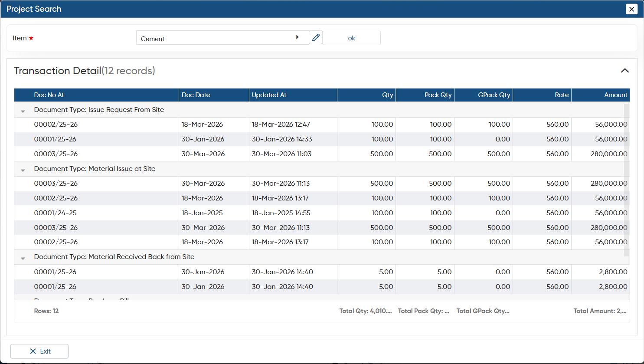Sort by Doc Date column header
Screen dimensions: 644x364
(214, 95)
